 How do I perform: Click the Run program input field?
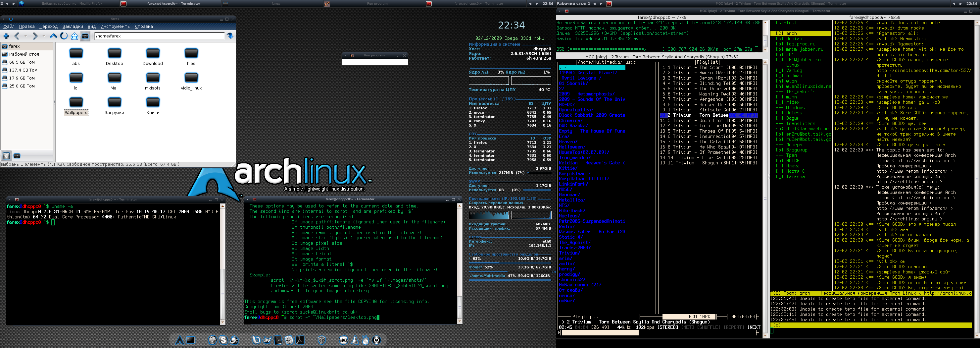(x=374, y=62)
